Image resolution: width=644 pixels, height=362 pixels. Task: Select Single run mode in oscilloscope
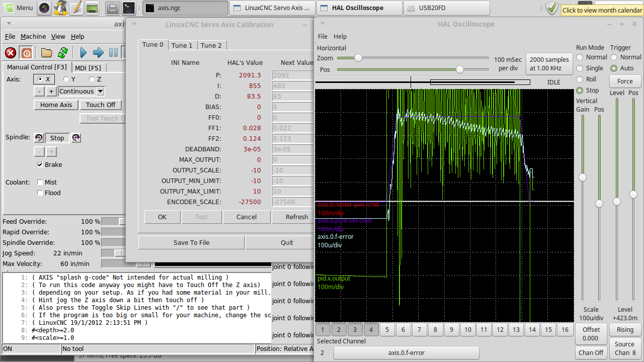click(x=580, y=68)
